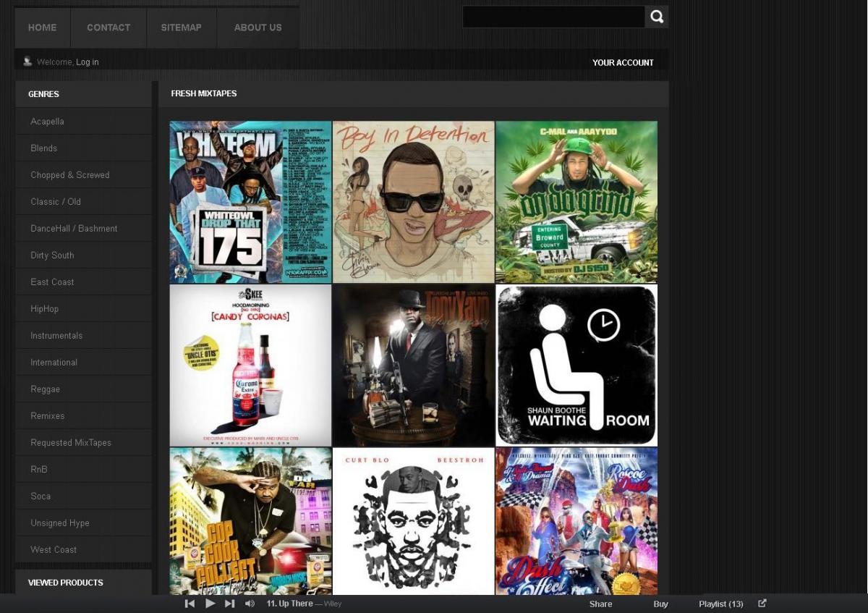
Task: Click the VIEWED PRODUCTS header
Action: point(65,583)
